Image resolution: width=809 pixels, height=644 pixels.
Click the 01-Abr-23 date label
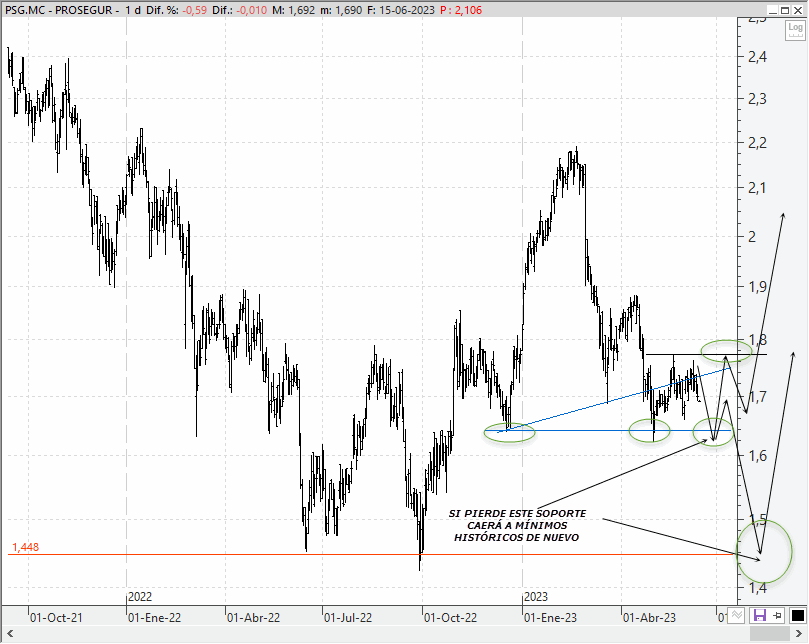[x=650, y=618]
